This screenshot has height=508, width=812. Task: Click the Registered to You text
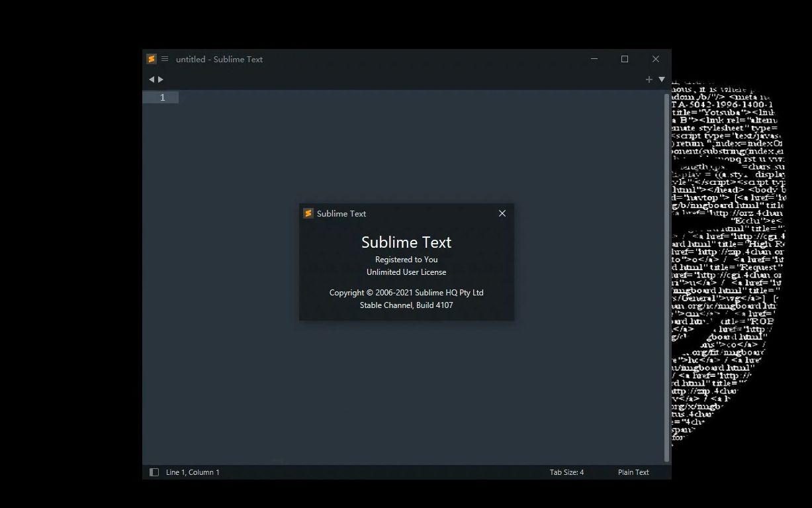tap(406, 260)
